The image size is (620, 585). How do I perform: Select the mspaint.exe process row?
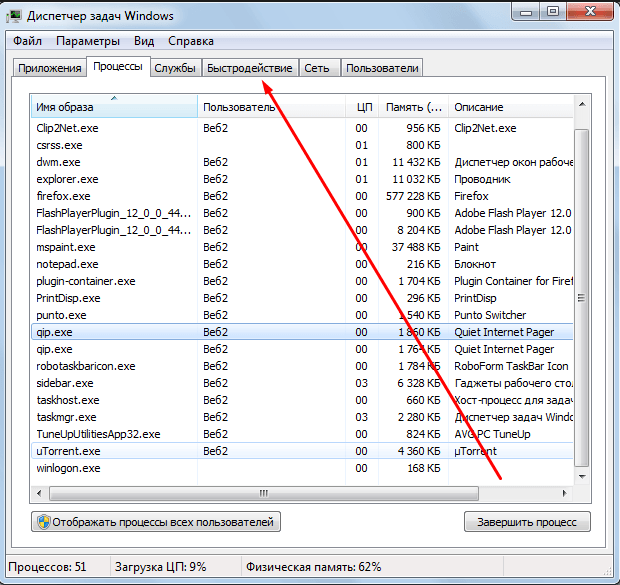[x=302, y=247]
